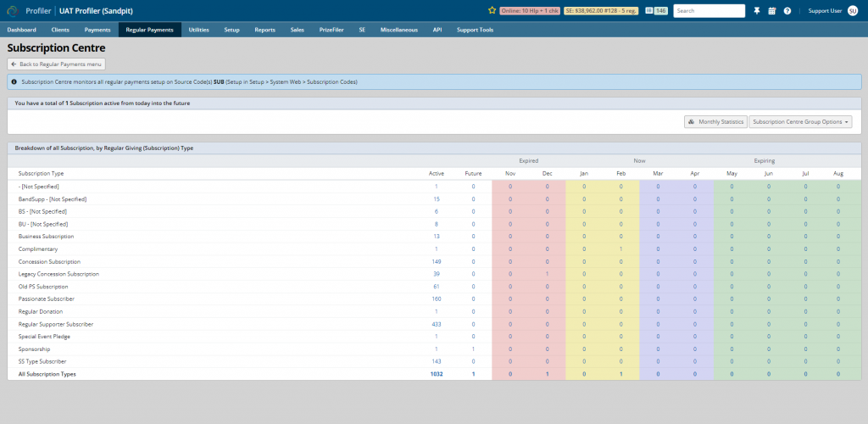
Task: Click the pin icon in header
Action: tap(757, 10)
